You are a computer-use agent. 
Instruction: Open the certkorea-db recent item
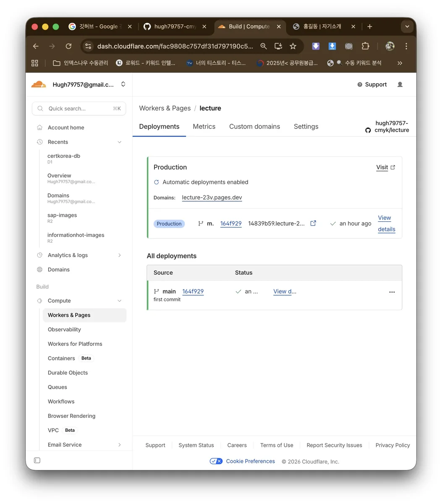[x=64, y=158]
